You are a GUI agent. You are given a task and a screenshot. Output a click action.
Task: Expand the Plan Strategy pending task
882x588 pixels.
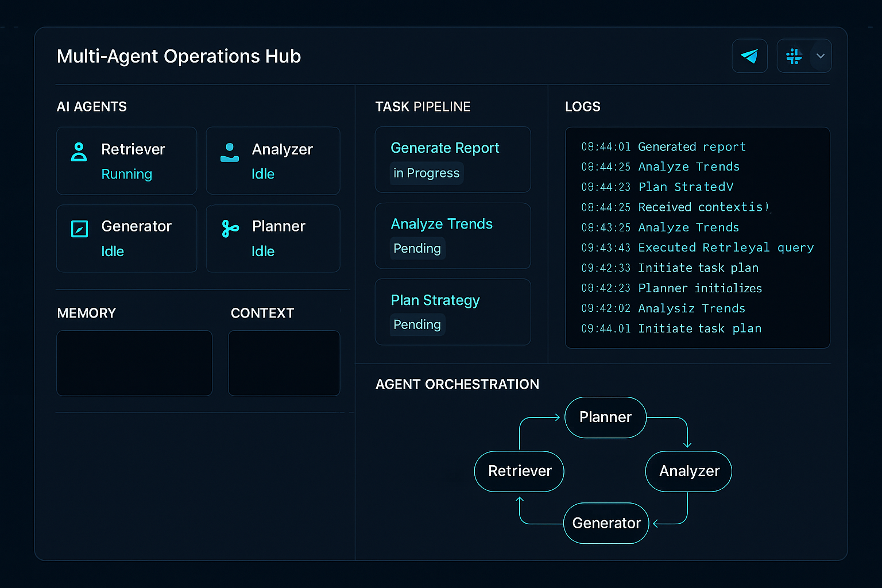(x=452, y=312)
